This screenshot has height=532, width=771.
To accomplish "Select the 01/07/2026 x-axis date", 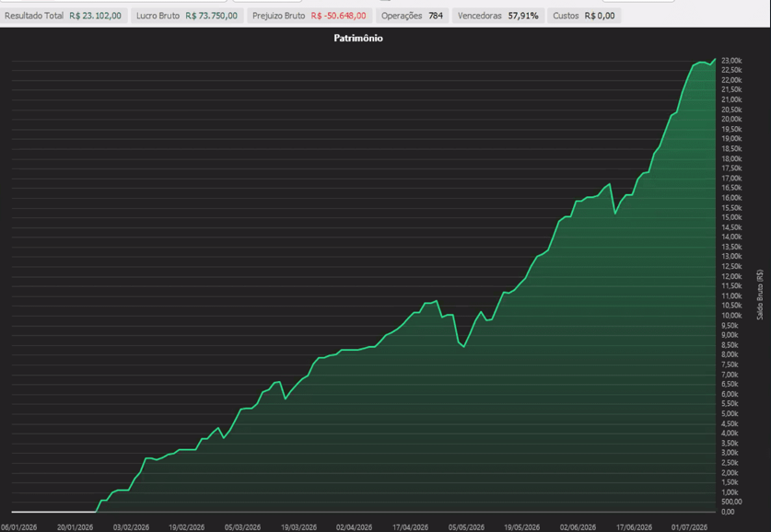I will (x=689, y=527).
